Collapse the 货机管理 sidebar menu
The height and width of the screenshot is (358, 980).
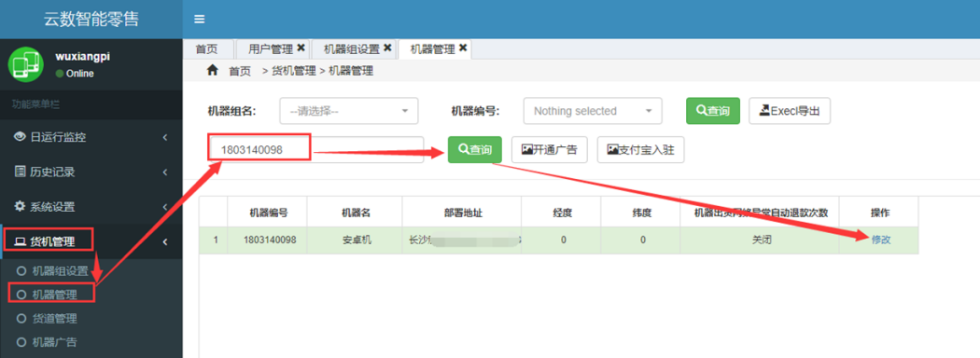click(91, 241)
